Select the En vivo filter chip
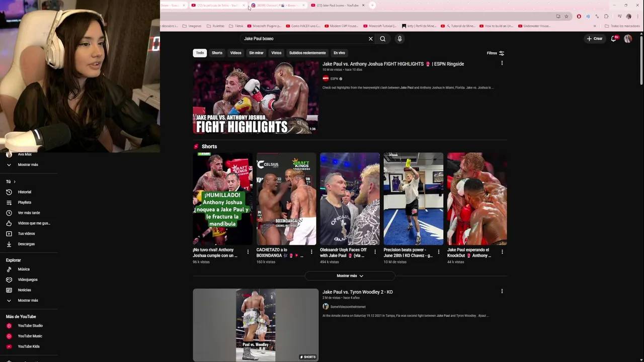This screenshot has height=362, width=644. (x=339, y=53)
